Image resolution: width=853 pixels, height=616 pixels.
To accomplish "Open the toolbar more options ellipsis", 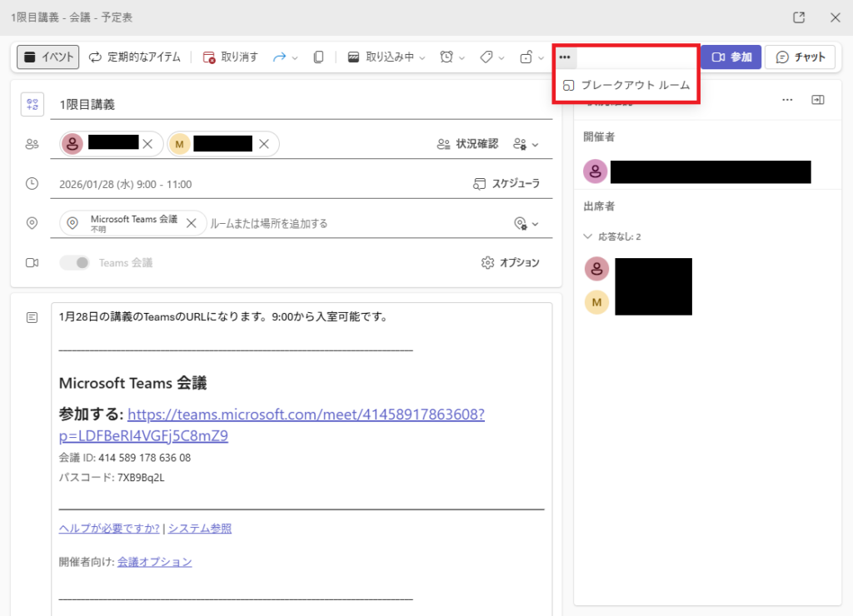I will [x=565, y=57].
